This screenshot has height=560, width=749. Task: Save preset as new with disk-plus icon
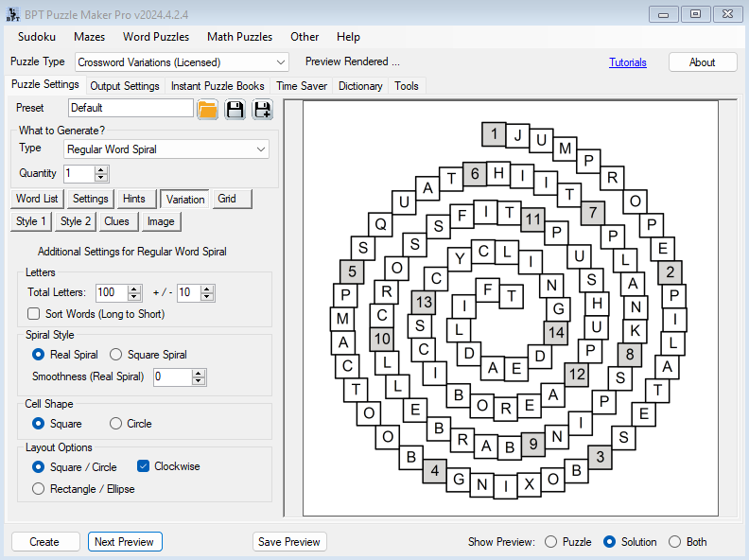(x=262, y=109)
